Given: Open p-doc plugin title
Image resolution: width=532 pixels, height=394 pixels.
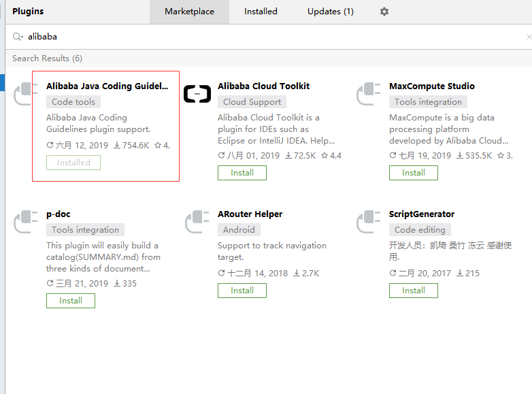Looking at the screenshot, I should click(x=59, y=214).
